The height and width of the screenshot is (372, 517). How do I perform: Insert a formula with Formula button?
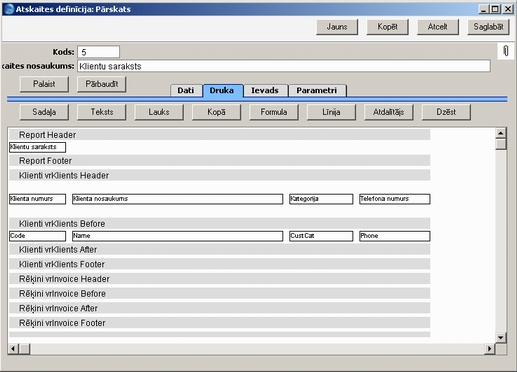[274, 112]
